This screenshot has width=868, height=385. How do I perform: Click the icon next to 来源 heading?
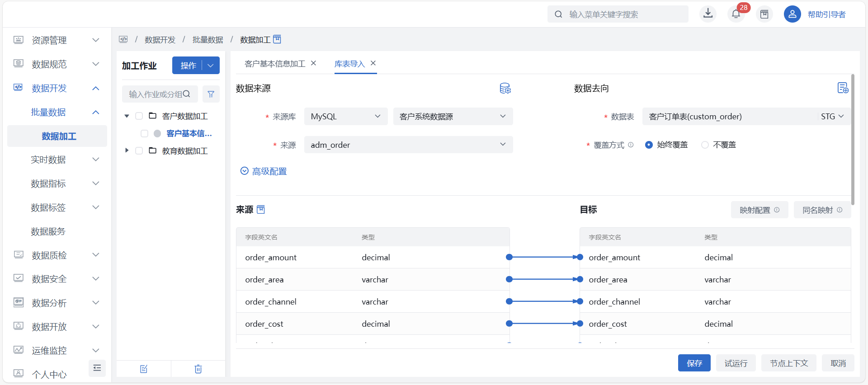(x=261, y=209)
